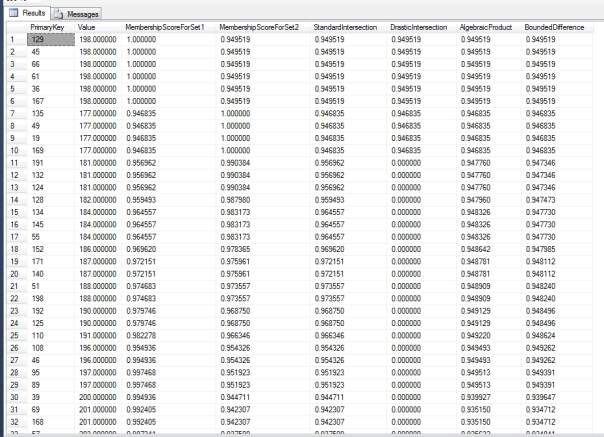Image resolution: width=604 pixels, height=437 pixels.
Task: Select row header number 32
Action: point(17,422)
